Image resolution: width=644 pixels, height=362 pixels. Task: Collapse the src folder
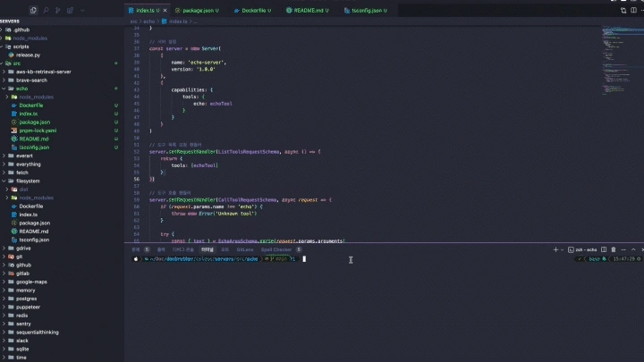coord(16,63)
